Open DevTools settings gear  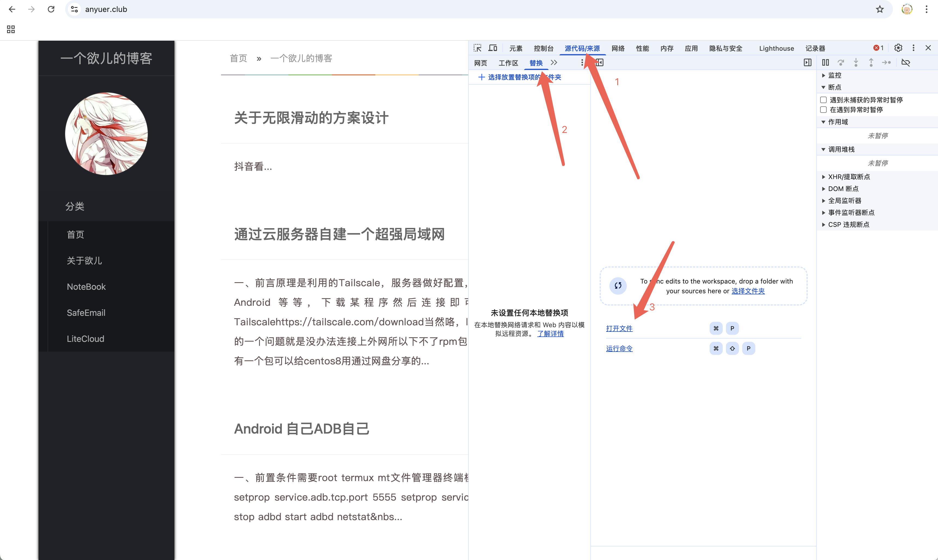click(898, 48)
